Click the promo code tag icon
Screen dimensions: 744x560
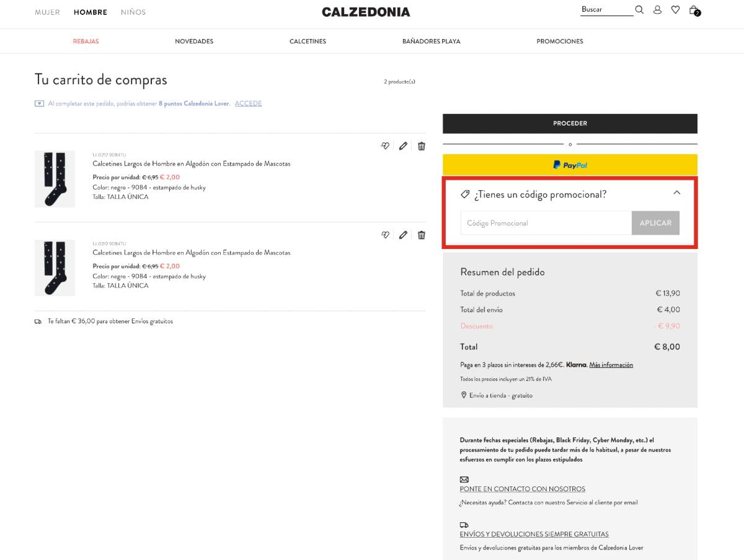(x=465, y=195)
